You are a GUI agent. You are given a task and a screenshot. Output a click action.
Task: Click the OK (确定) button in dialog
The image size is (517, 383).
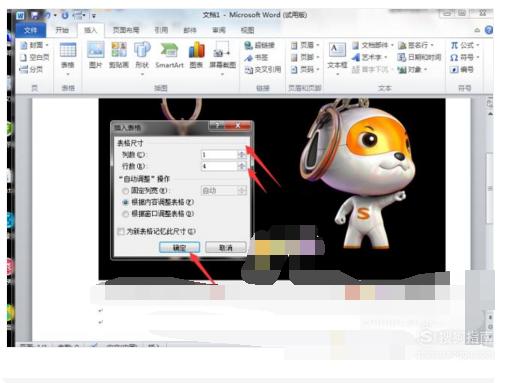(x=179, y=248)
